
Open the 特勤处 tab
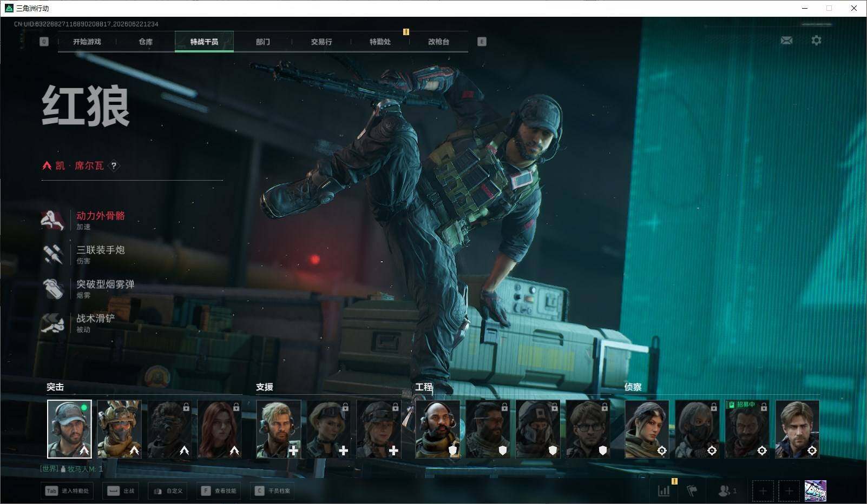pyautogui.click(x=380, y=42)
